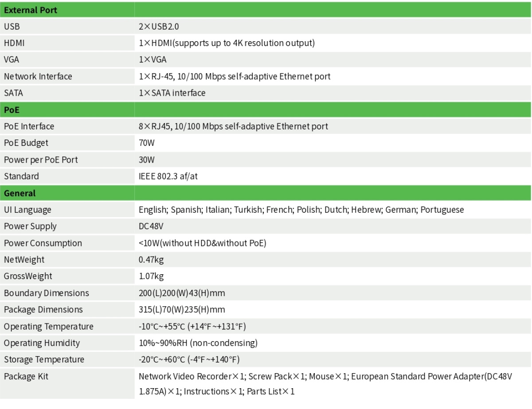This screenshot has width=532, height=409.
Task: Click the UI Language list of languages
Action: 301,210
